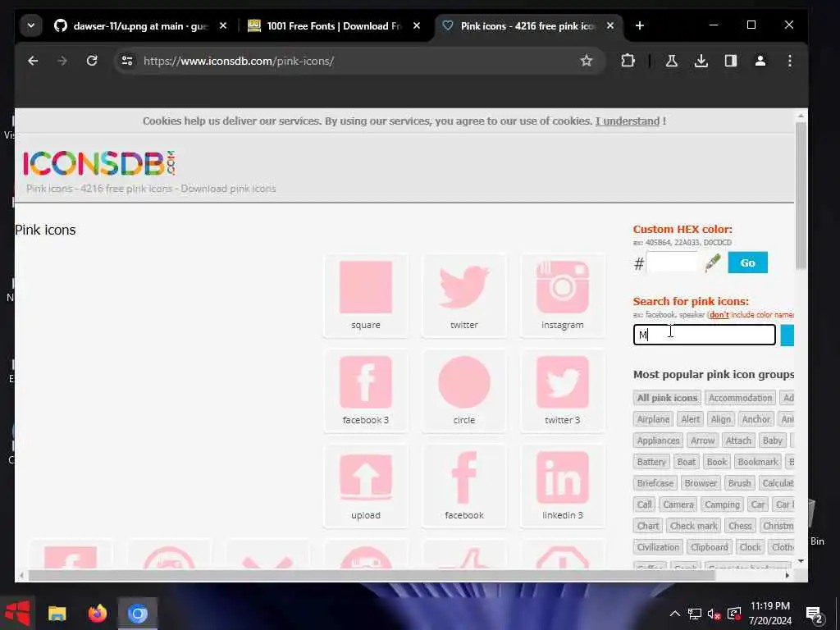Open the Clock icon group
The image size is (840, 630).
pos(750,547)
